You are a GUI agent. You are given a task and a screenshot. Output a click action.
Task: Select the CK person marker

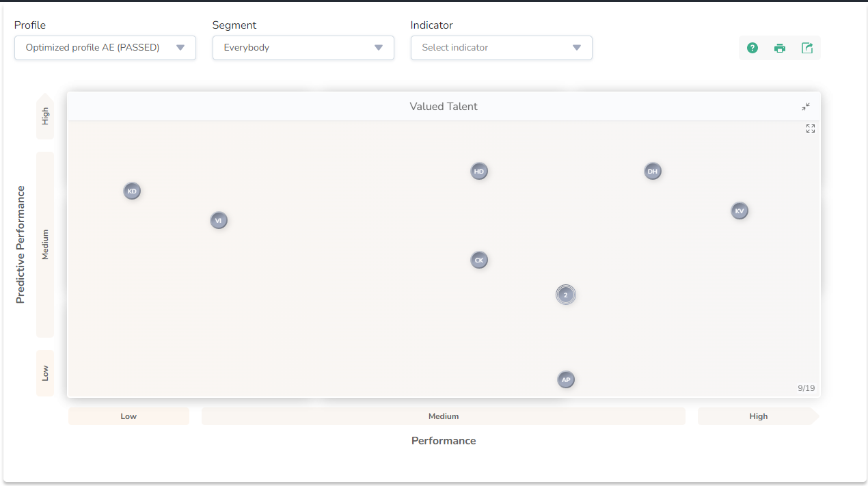point(479,260)
